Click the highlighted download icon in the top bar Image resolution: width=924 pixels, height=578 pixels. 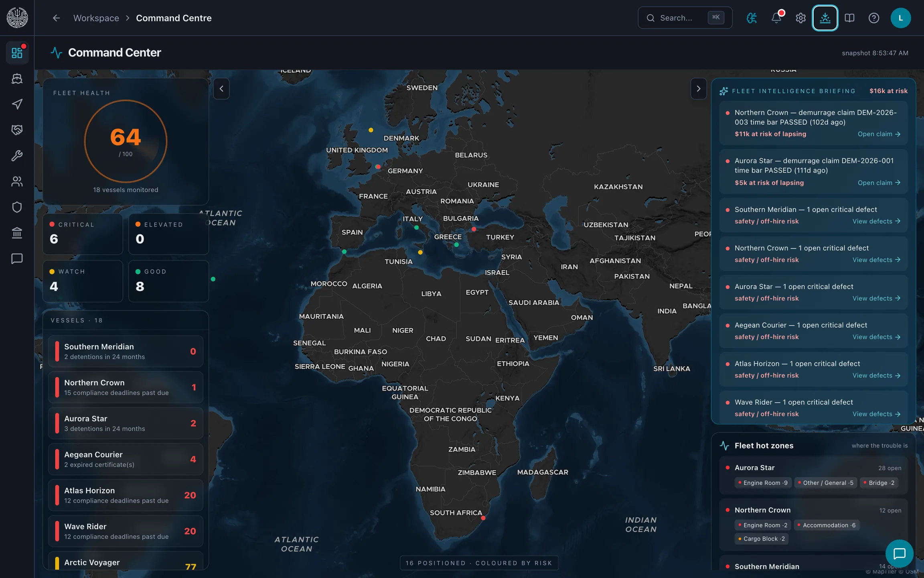825,18
